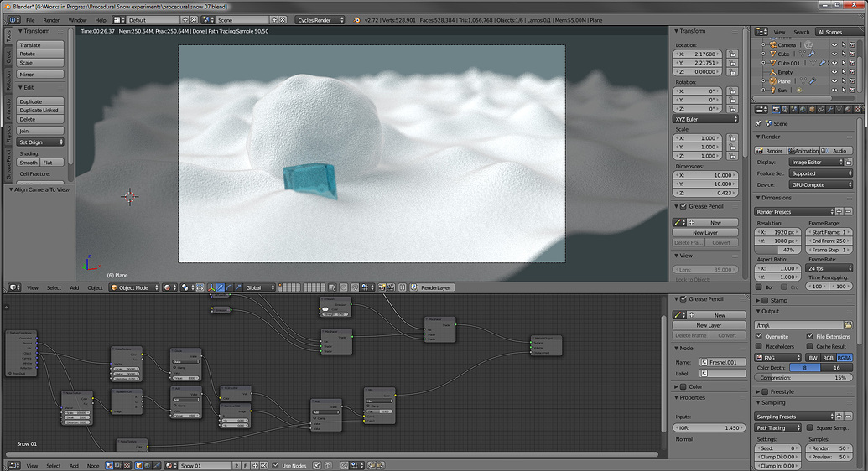Click the Render Layers tab icon in Properties
This screenshot has height=471, width=868.
(785, 110)
